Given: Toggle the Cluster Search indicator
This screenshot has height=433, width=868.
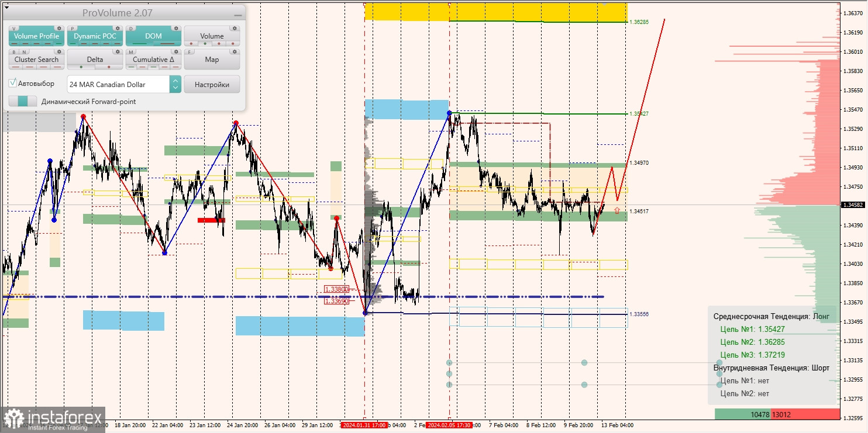Looking at the screenshot, I should coord(36,60).
